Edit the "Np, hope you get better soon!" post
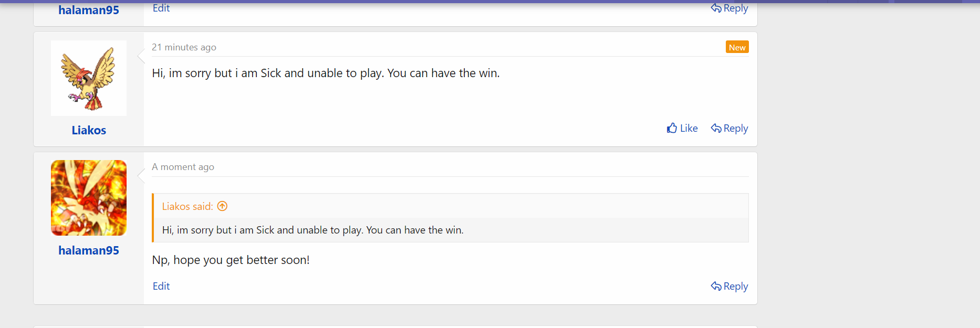This screenshot has height=328, width=980. coord(161,286)
